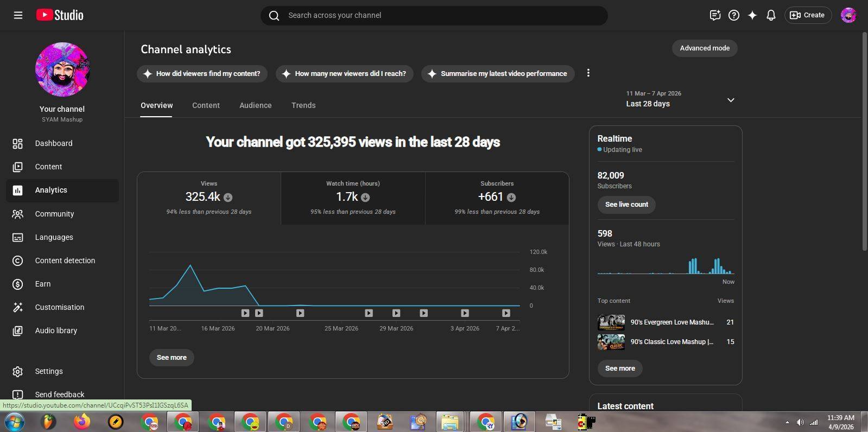Select the Subscribers metric card
868x432 pixels.
point(497,198)
